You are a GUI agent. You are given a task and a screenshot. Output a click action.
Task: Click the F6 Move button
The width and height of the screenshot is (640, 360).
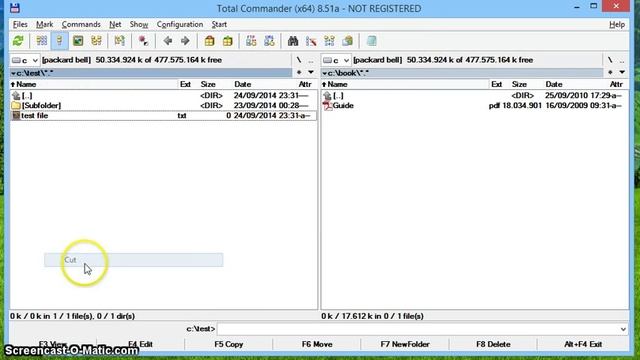coord(317,344)
